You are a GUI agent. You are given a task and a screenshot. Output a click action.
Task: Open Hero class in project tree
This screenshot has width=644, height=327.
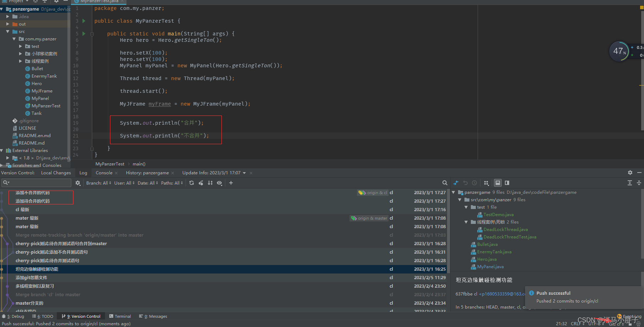click(x=37, y=84)
